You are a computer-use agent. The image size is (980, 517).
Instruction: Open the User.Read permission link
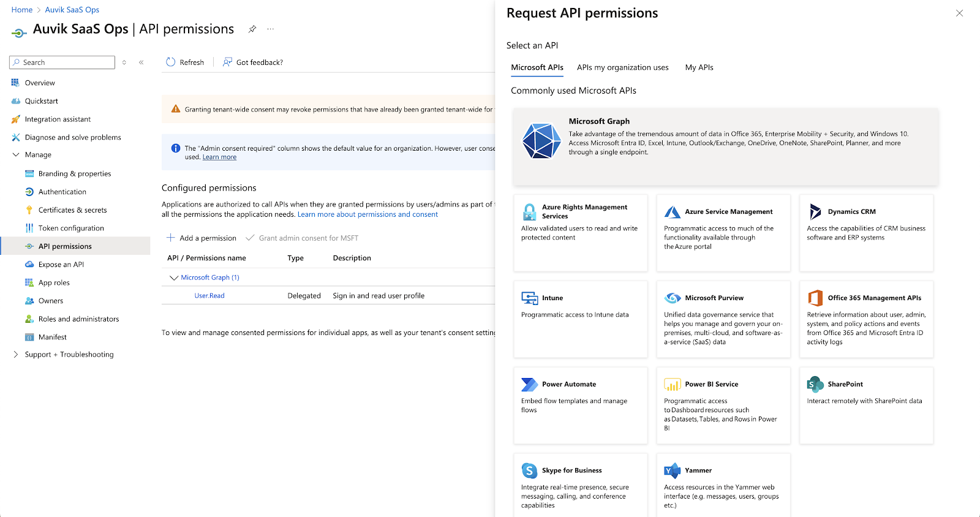tap(209, 296)
